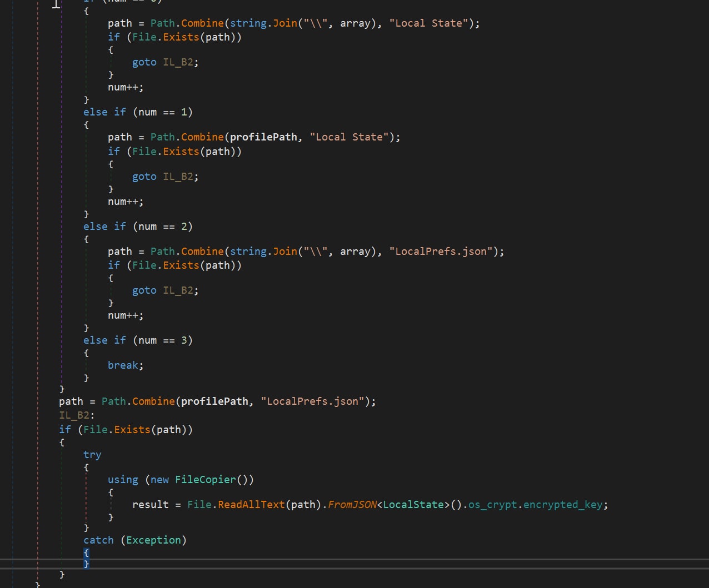Click "goto" inside the num == 2 block
709x588 pixels.
point(144,290)
